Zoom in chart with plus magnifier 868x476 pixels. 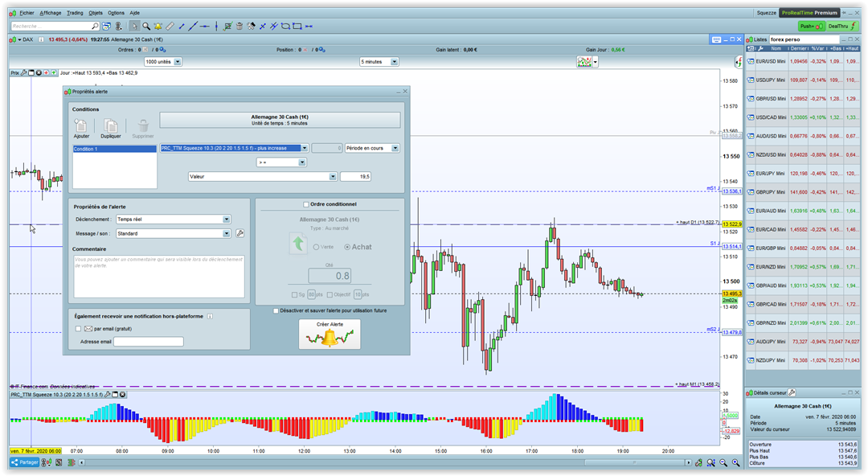point(735,462)
